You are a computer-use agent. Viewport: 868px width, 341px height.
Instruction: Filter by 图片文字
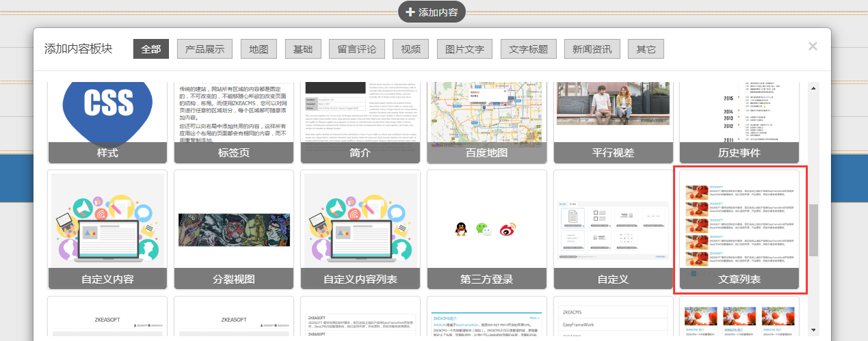[x=465, y=49]
